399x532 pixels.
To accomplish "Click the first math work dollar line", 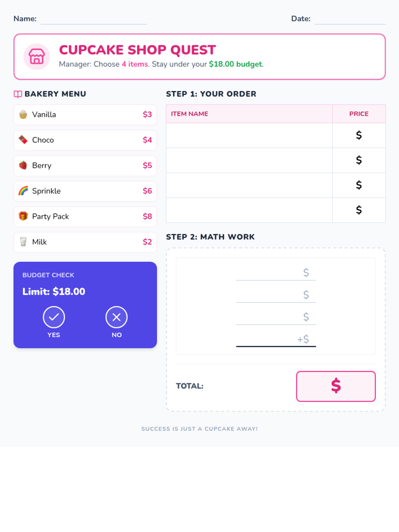I will [276, 273].
